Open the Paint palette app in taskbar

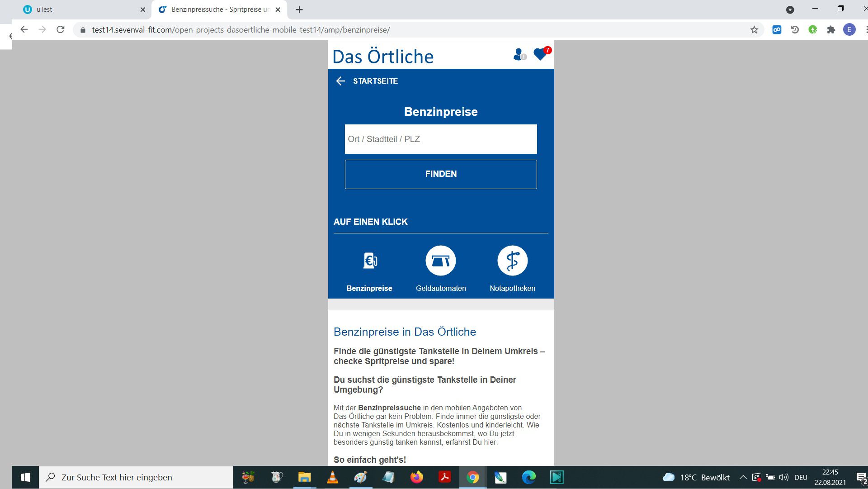pos(360,477)
